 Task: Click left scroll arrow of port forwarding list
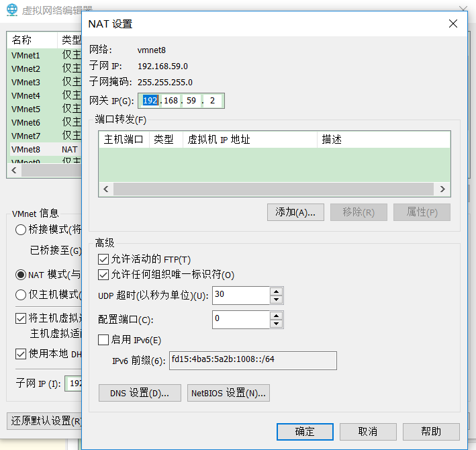(x=106, y=189)
